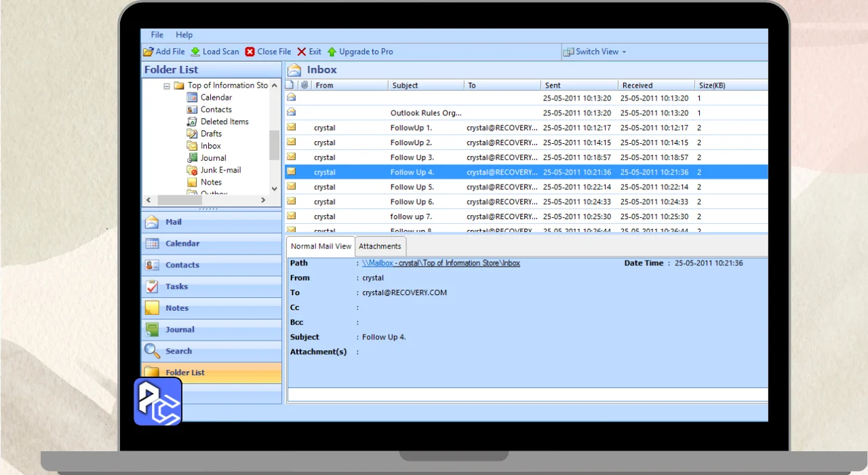868x475 pixels.
Task: Click the red Close File icon
Action: coord(250,52)
